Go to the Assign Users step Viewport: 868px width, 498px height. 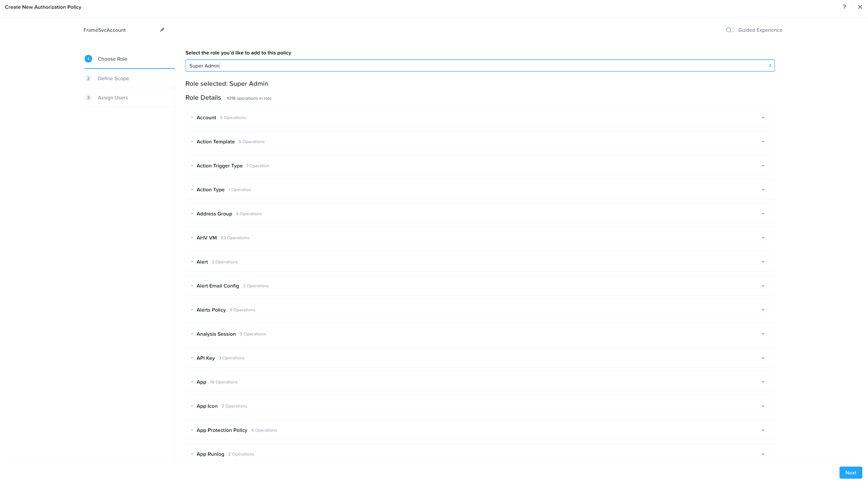pyautogui.click(x=113, y=98)
